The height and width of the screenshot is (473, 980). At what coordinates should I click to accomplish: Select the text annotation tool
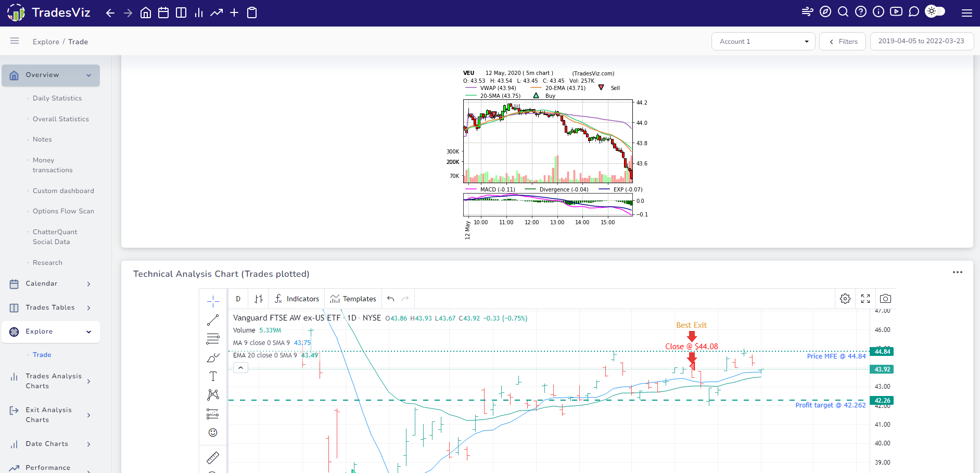[213, 376]
